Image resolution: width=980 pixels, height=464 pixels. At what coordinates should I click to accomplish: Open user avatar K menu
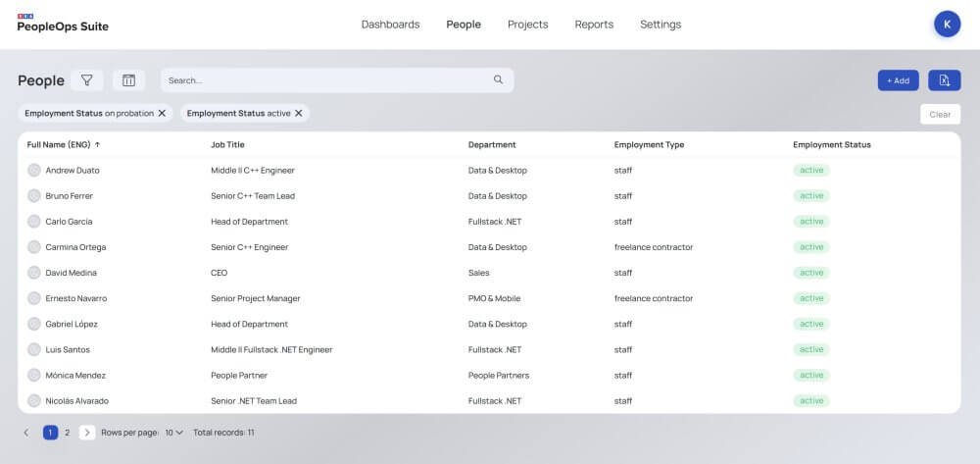click(x=947, y=25)
